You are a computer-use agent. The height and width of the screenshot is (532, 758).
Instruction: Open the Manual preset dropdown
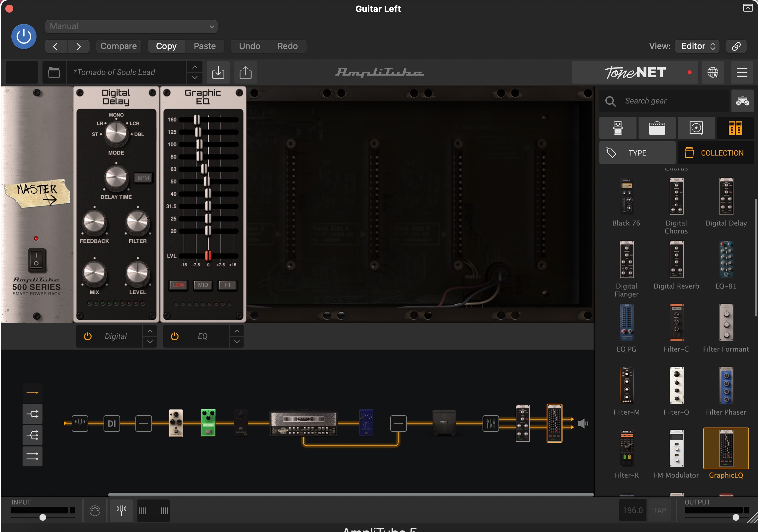click(131, 27)
